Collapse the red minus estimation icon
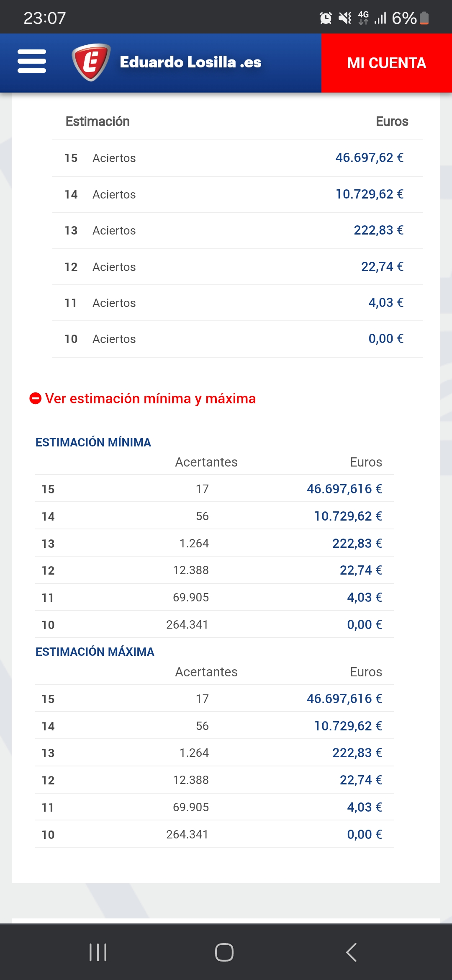 coord(36,398)
